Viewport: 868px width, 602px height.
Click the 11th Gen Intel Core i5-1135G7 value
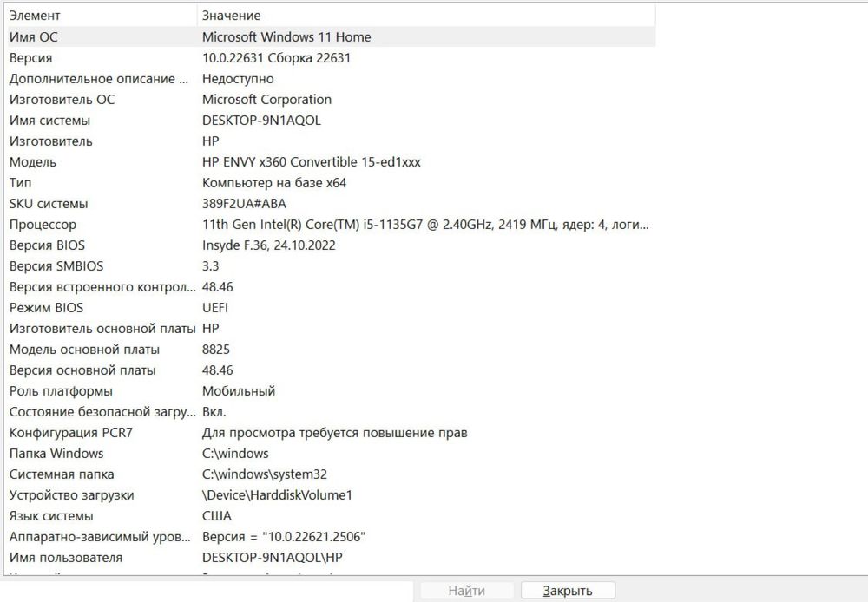point(425,225)
